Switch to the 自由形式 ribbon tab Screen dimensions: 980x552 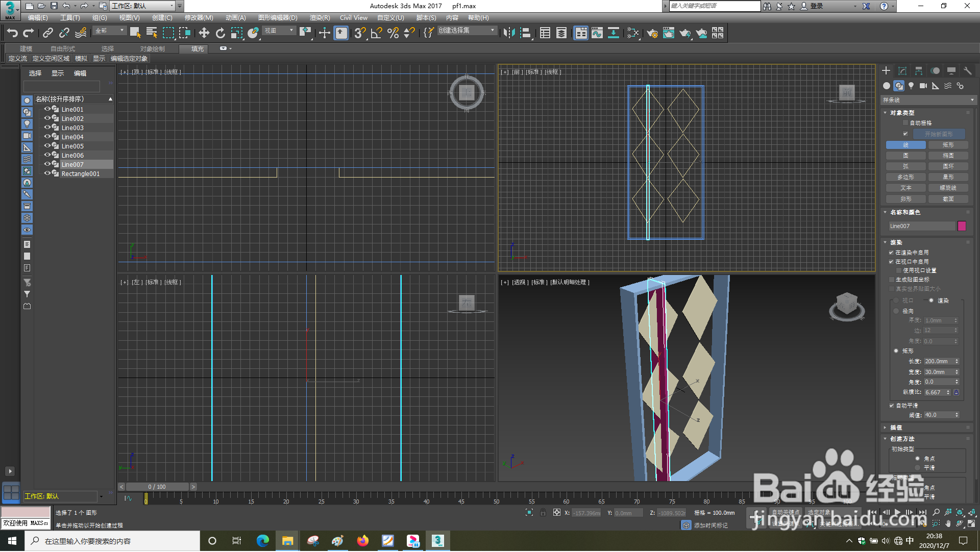click(x=62, y=49)
